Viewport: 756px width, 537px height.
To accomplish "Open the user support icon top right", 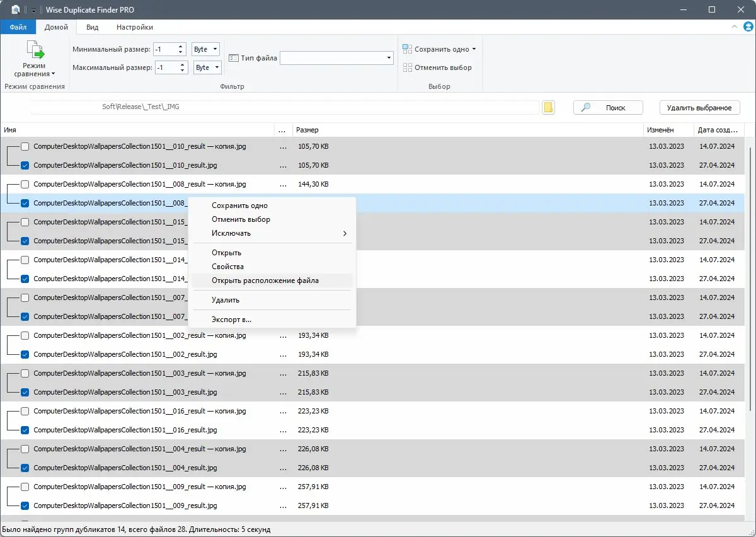I will tap(748, 27).
